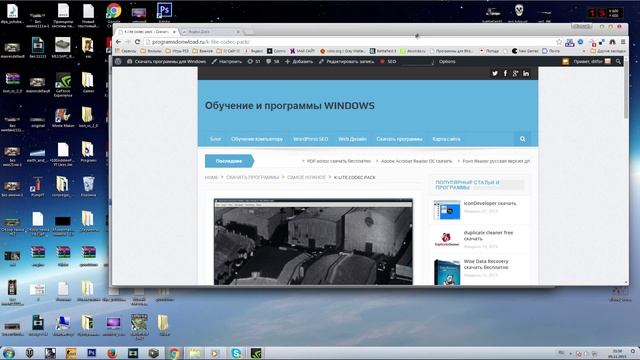Open the SEO menu in admin bar
640x360 pixels.
(x=388, y=62)
